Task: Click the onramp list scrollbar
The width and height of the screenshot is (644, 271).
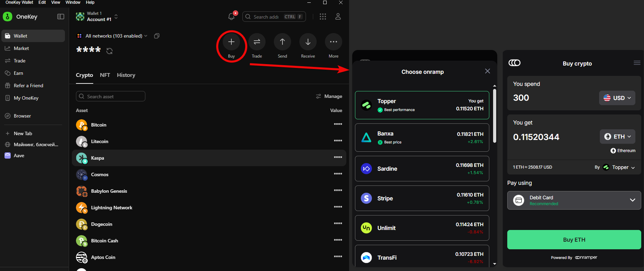Action: (494, 116)
